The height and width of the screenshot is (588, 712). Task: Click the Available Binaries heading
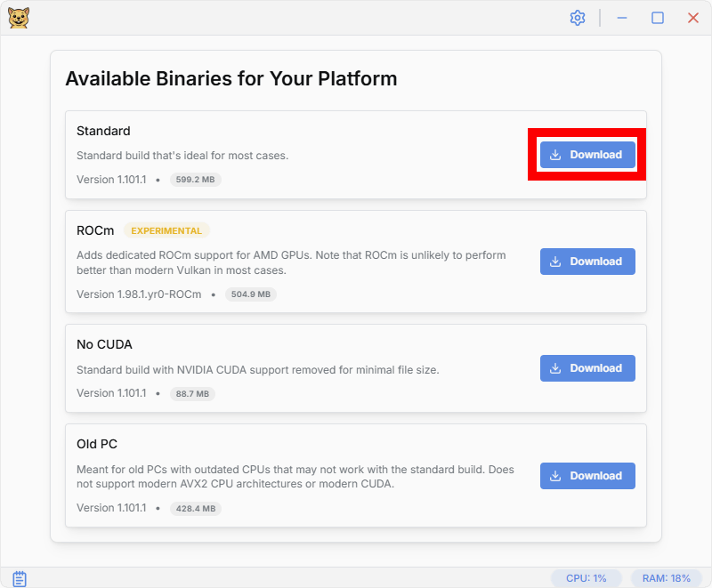(x=231, y=78)
